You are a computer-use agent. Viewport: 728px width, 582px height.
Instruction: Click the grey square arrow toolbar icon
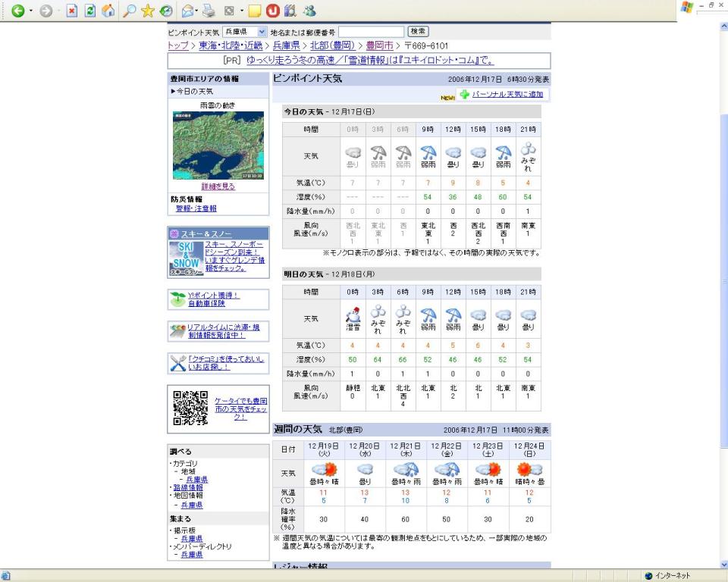click(x=229, y=11)
